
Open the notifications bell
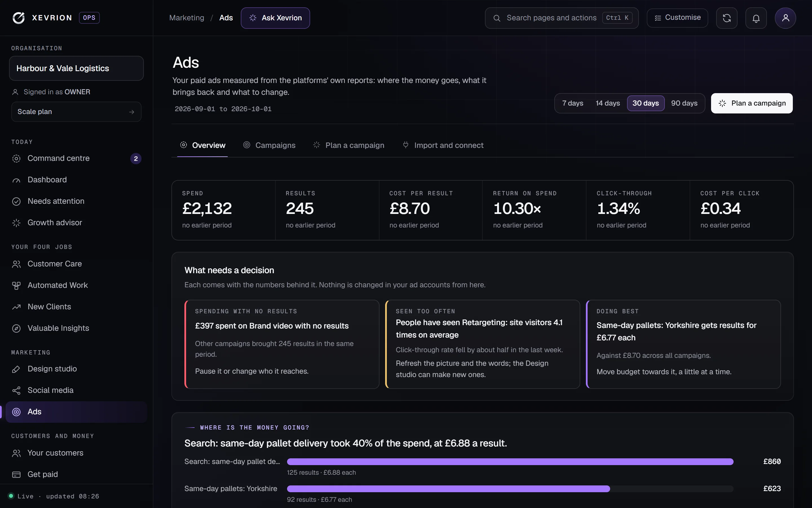coord(756,18)
